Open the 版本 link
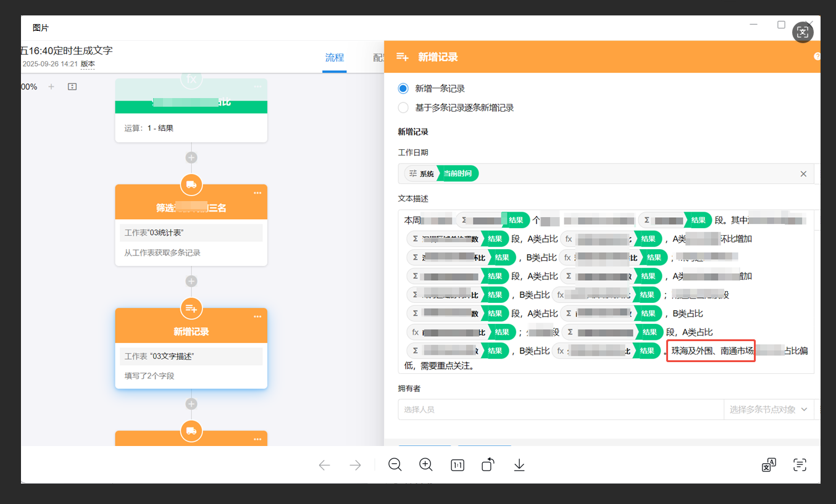The width and height of the screenshot is (836, 504). (87, 64)
